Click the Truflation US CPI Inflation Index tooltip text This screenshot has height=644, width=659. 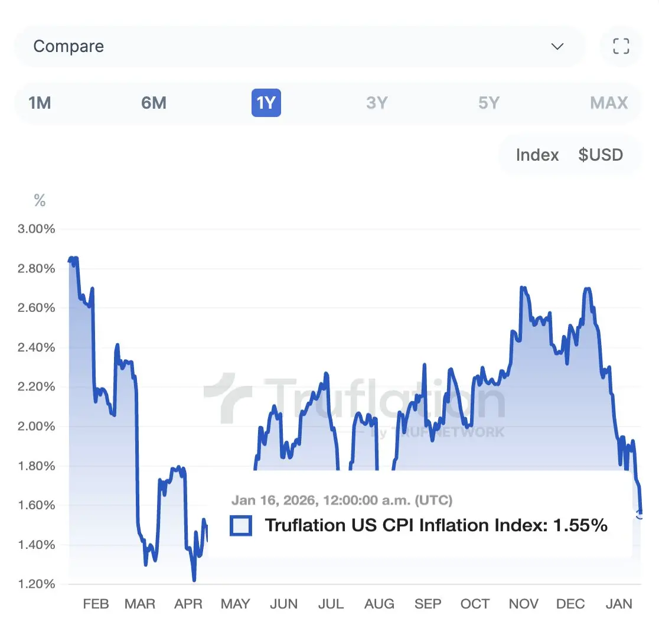436,525
